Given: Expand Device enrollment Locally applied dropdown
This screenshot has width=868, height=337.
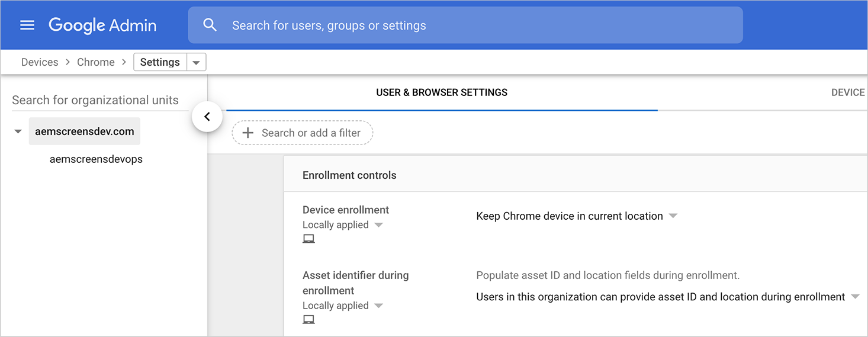Looking at the screenshot, I should coord(379,225).
